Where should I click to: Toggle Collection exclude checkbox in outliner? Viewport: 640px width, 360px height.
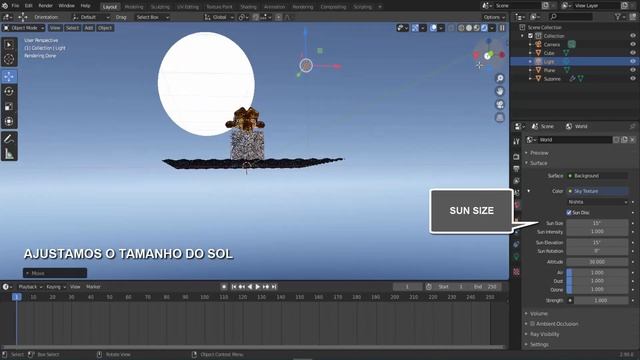click(x=531, y=36)
